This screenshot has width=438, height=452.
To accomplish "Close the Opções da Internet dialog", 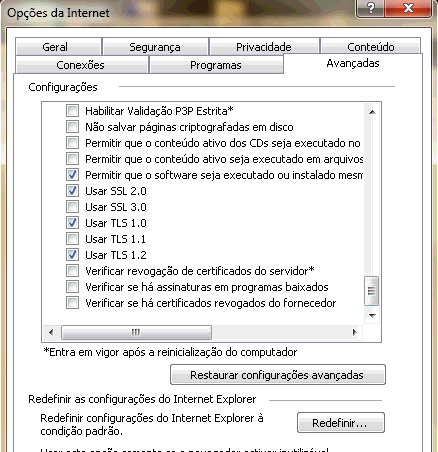I will pyautogui.click(x=408, y=8).
